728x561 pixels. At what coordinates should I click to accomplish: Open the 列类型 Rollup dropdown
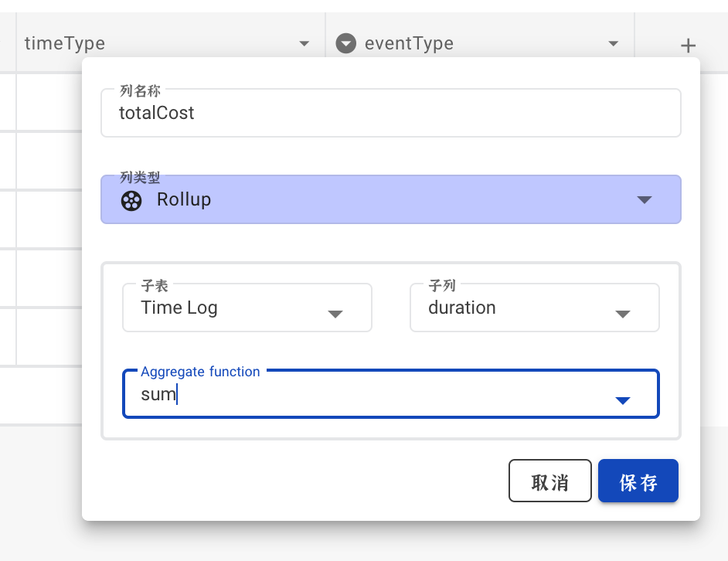(x=644, y=199)
